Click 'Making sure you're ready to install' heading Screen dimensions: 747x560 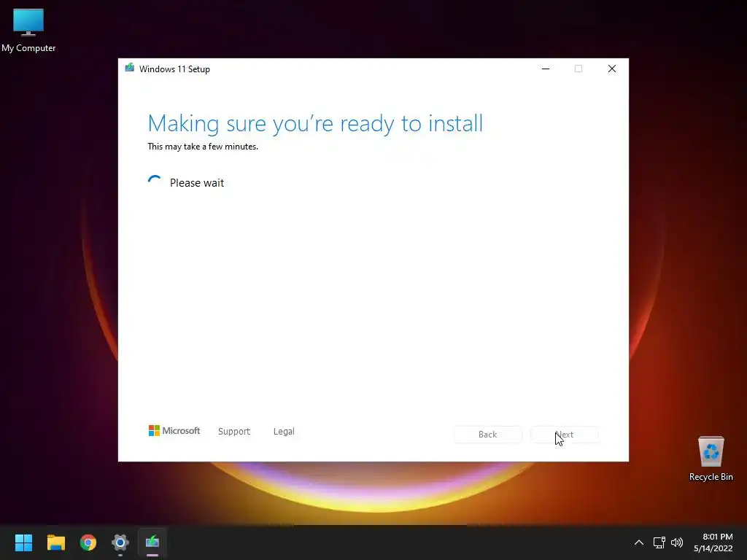[x=315, y=124]
